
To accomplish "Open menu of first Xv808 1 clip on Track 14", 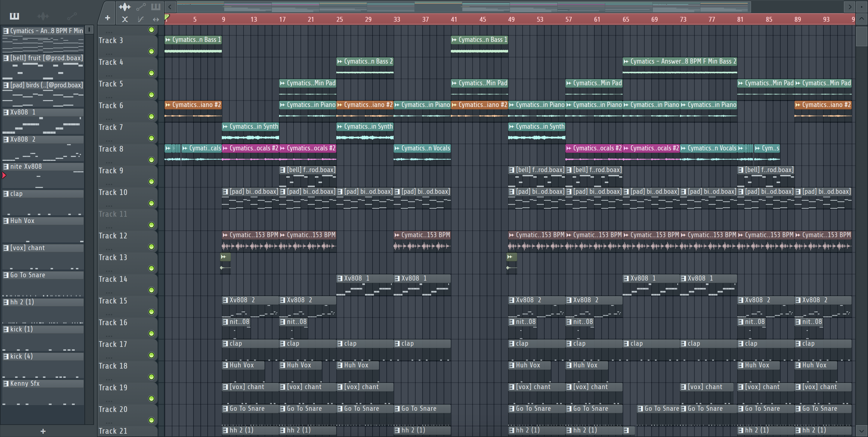I will pyautogui.click(x=340, y=278).
